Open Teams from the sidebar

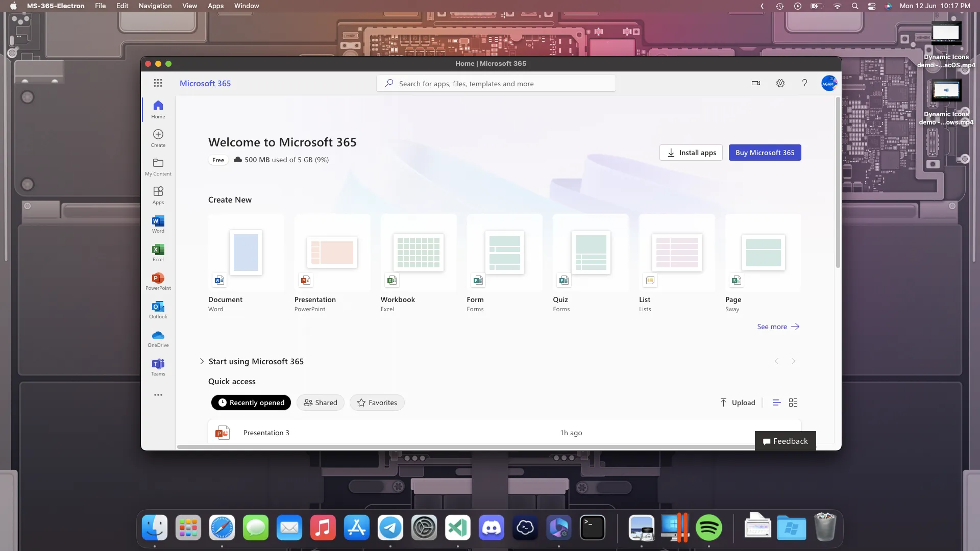pos(158,366)
